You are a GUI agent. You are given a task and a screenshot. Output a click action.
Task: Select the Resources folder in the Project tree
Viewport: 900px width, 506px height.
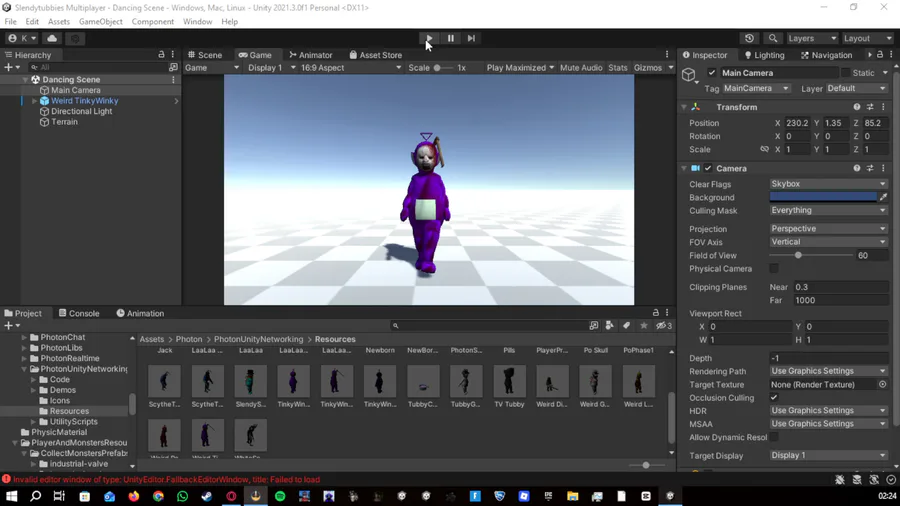pyautogui.click(x=69, y=411)
